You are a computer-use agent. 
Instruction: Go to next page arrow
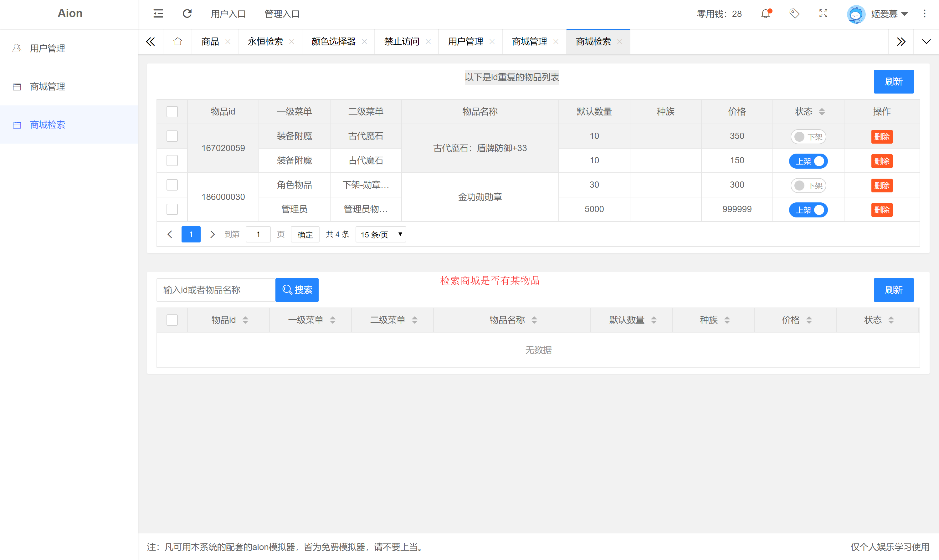(x=212, y=234)
